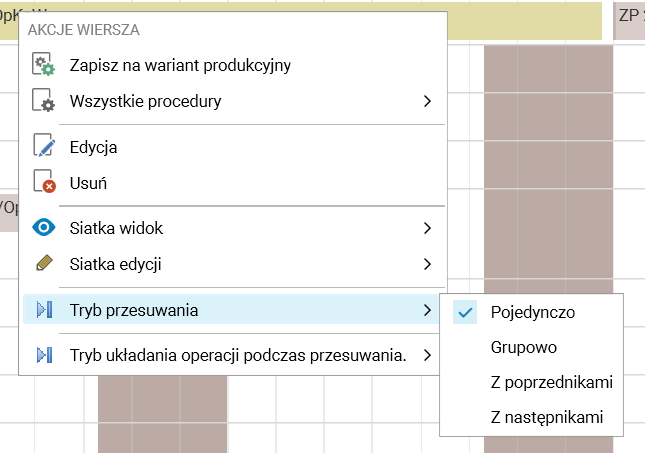Click the gear icon beside Zapisz na wariant produkcyjny
The height and width of the screenshot is (453, 645).
tap(44, 66)
